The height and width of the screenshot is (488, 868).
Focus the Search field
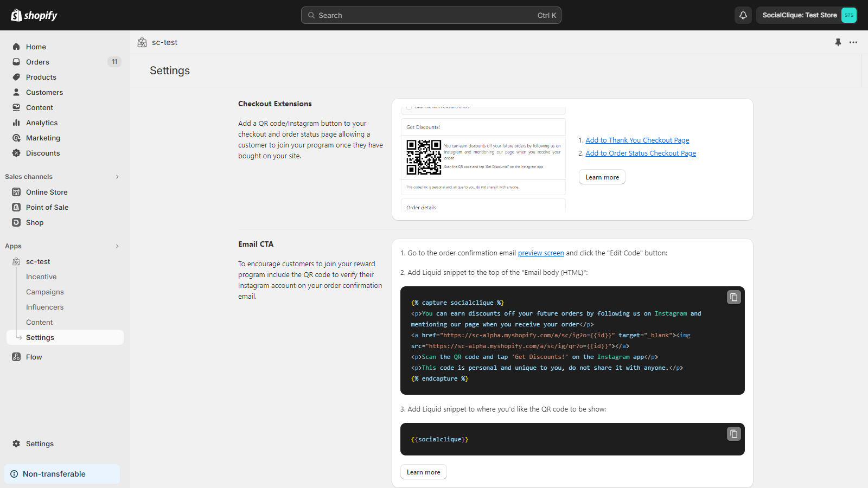tap(431, 15)
